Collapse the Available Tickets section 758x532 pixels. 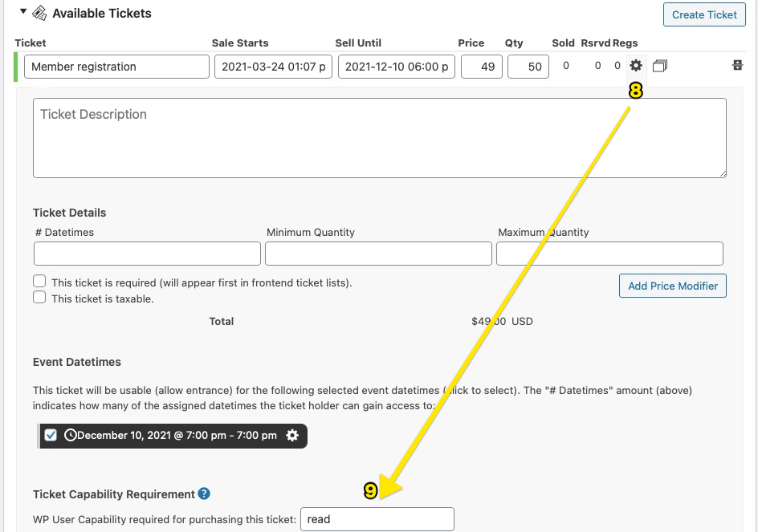[x=22, y=11]
